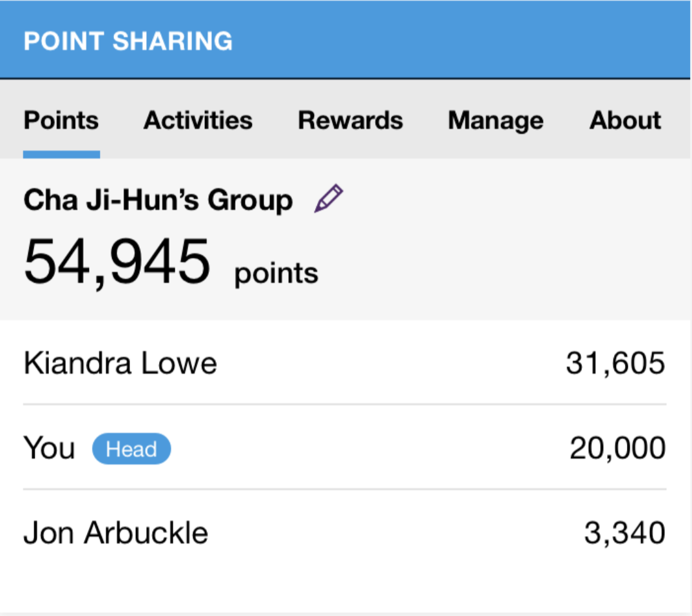This screenshot has height=616, width=692.
Task: Click Kiandra Lowe's 31,605 point value
Action: coord(615,363)
